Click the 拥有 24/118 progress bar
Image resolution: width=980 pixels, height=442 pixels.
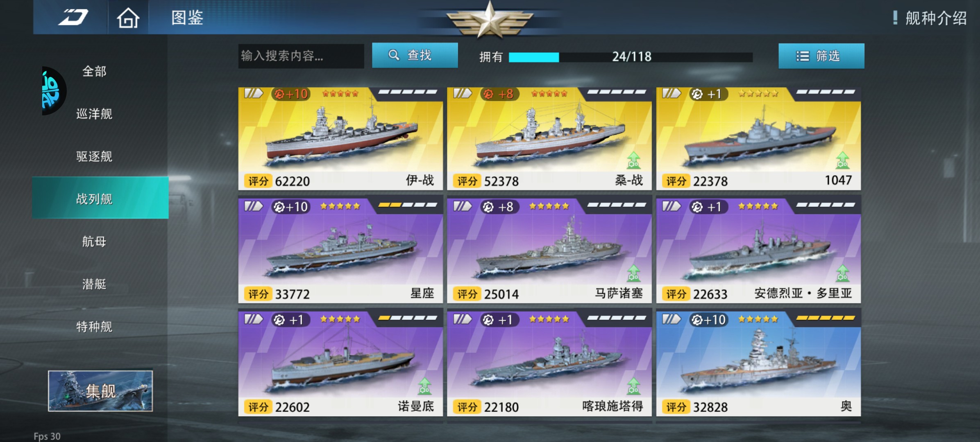pos(630,57)
